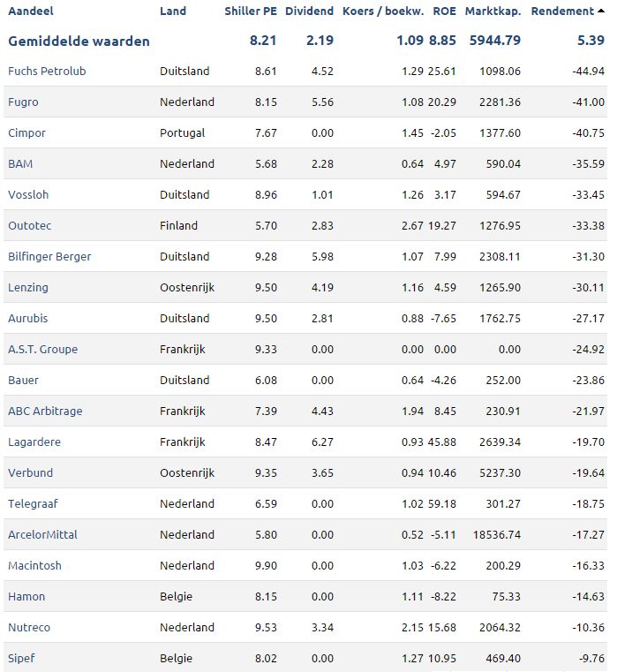Open the ABC Arbitrage link
Image resolution: width=617 pixels, height=672 pixels.
45,411
